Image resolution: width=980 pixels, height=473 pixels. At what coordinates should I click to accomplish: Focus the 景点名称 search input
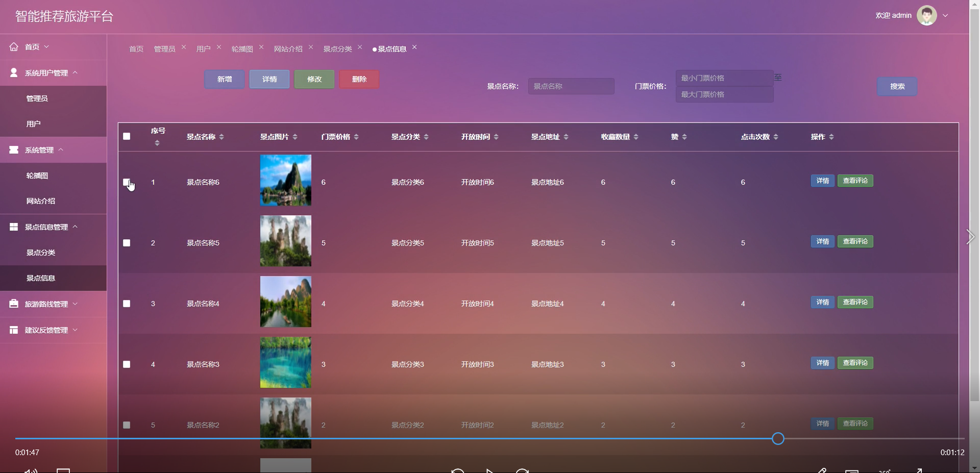point(571,86)
